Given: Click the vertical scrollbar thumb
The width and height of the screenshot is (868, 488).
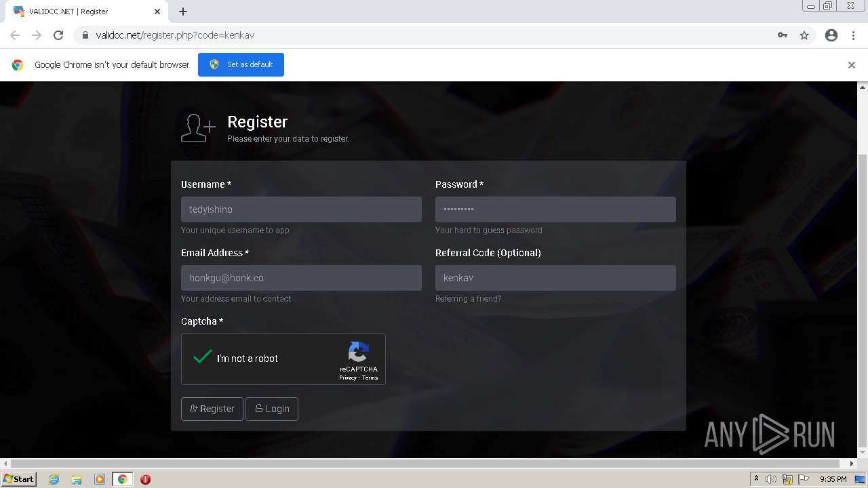Looking at the screenshot, I should (x=863, y=301).
